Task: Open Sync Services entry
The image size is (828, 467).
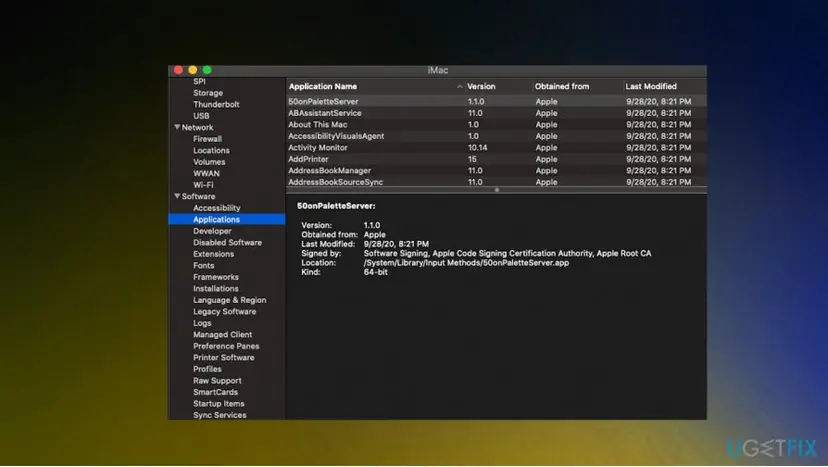Action: (219, 415)
